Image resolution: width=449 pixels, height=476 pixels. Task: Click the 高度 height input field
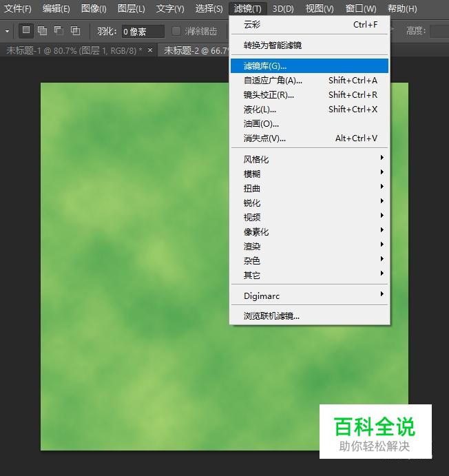[439, 31]
